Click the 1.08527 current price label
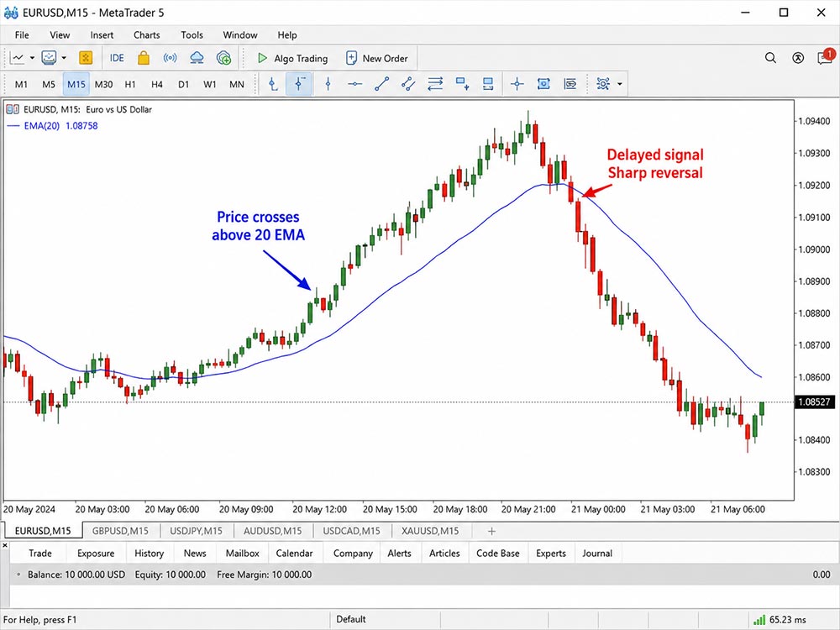The image size is (840, 630). pyautogui.click(x=814, y=402)
